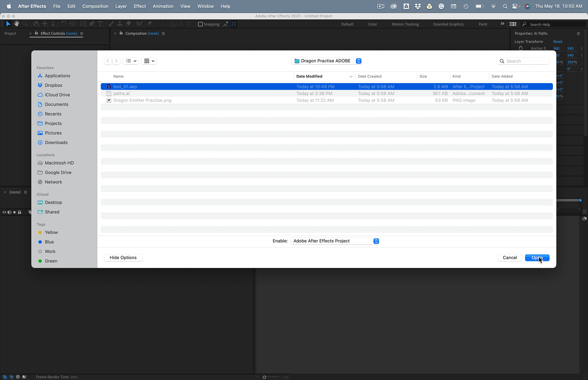The height and width of the screenshot is (380, 588).
Task: Click snap-to-edges extend icon beside Snapping
Action: point(226,24)
